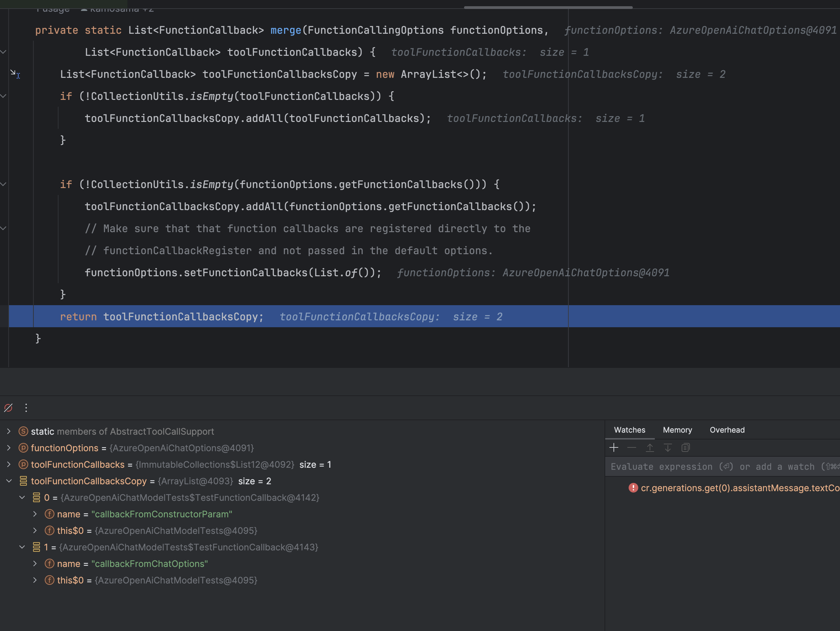The height and width of the screenshot is (631, 840).
Task: Click the parameter icon beside toolFunctionCallbacks variable
Action: (23, 464)
